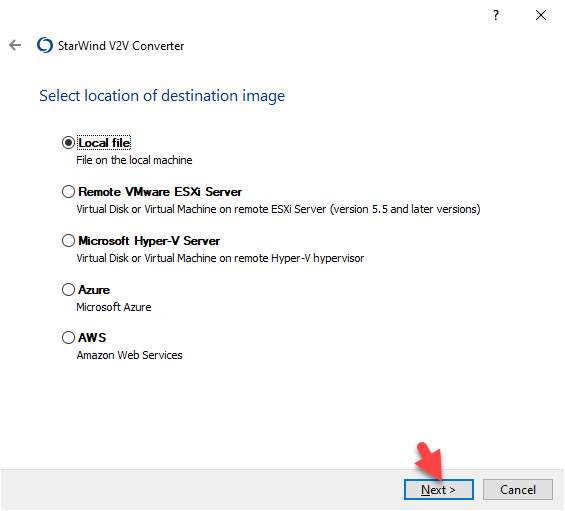The height and width of the screenshot is (511, 565).
Task: Open help with the question mark
Action: click(496, 15)
